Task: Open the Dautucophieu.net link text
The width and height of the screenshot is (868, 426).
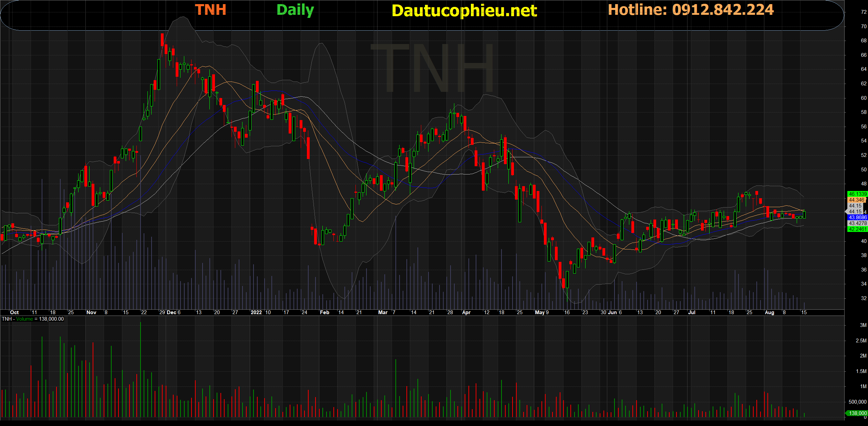Action: pyautogui.click(x=464, y=11)
